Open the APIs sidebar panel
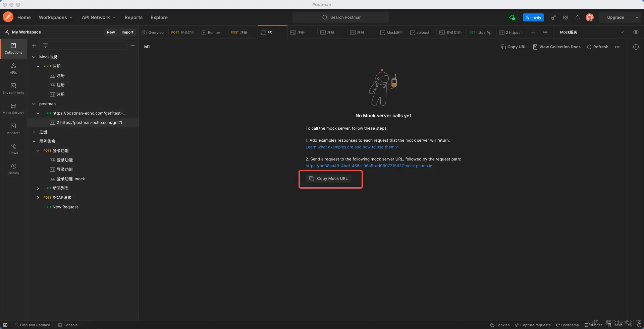This screenshot has width=644, height=329. (x=13, y=69)
